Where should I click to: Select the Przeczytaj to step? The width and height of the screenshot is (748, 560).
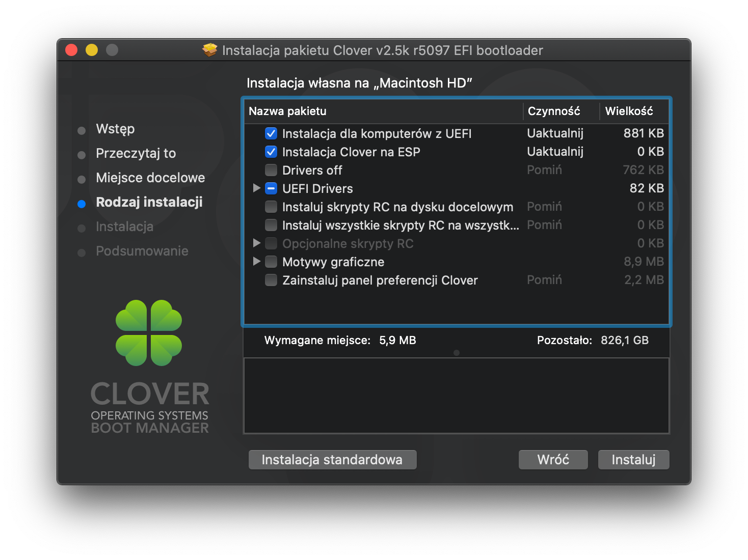(136, 153)
